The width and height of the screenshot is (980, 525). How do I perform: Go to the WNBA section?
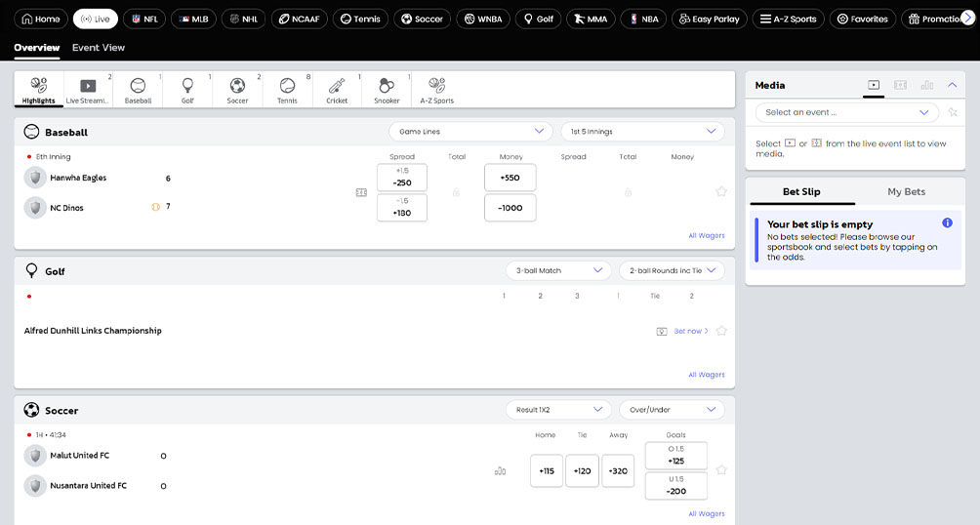point(483,19)
